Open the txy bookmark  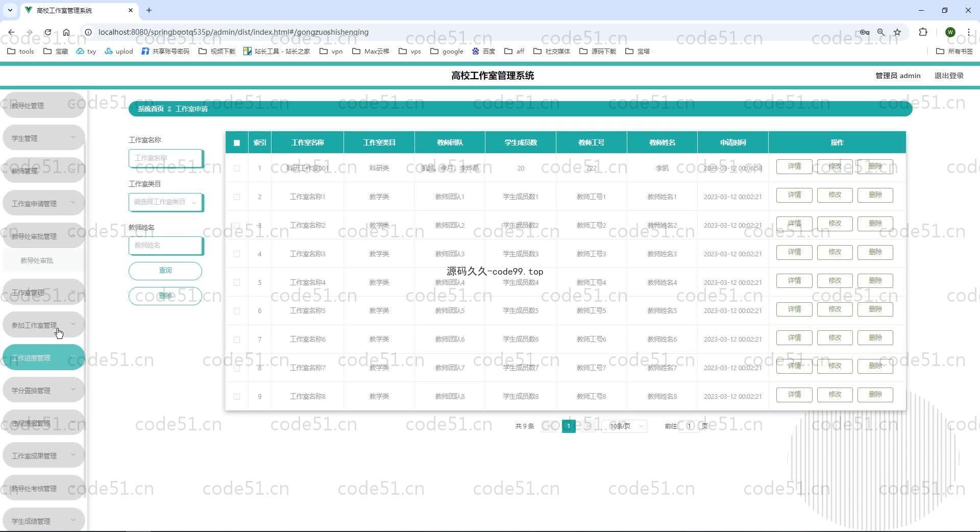pos(86,51)
